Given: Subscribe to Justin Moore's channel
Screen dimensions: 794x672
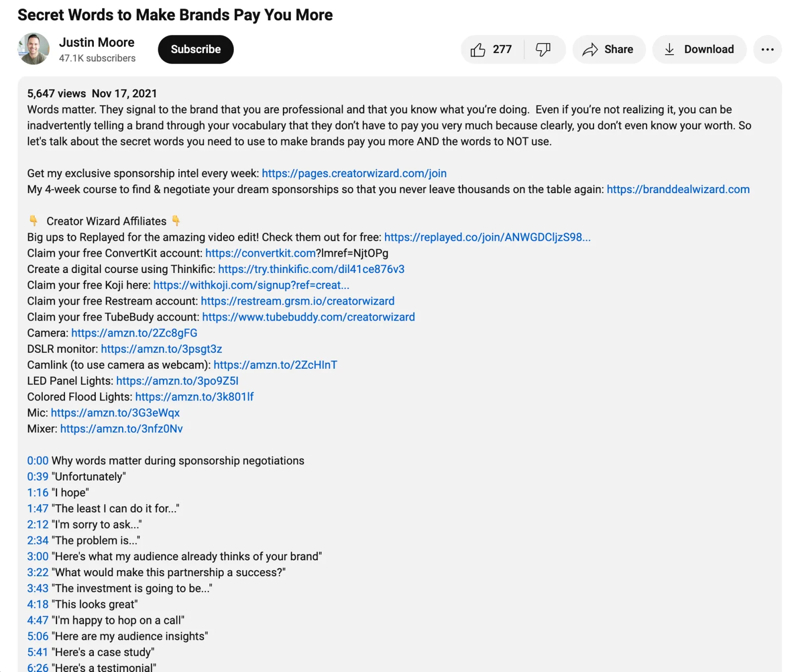Looking at the screenshot, I should pos(196,50).
